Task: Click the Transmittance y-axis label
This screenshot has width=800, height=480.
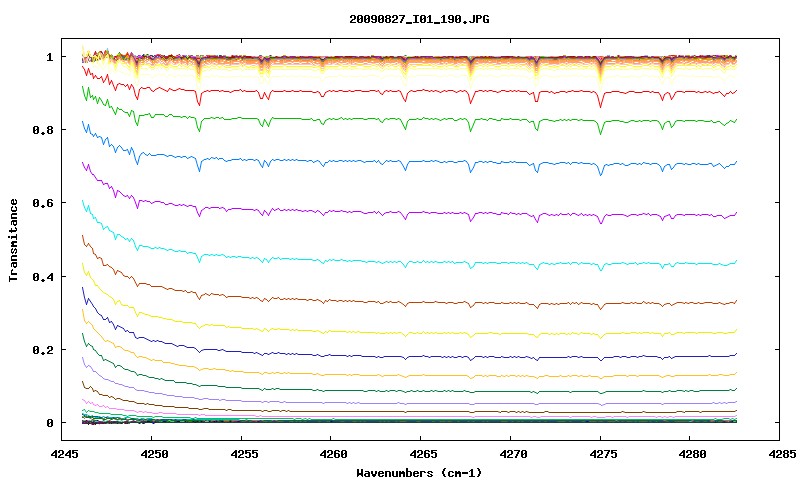Action: click(13, 240)
